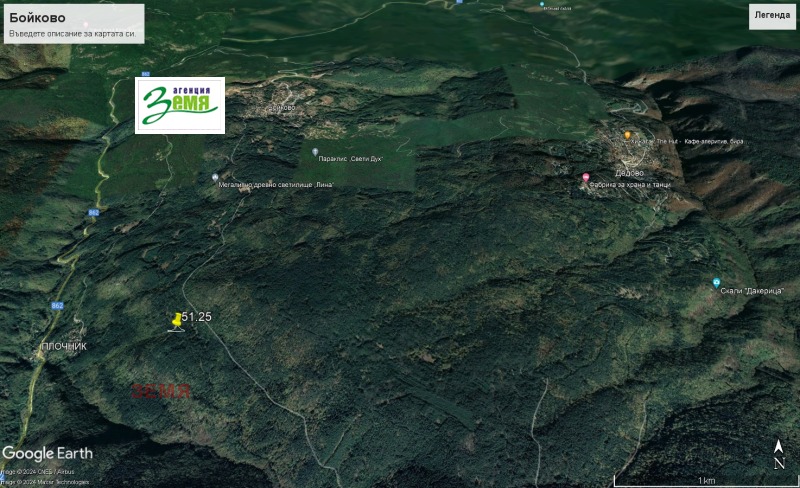Click the Агенция Земя logo overlay
Image resolution: width=800 pixels, height=488 pixels.
(180, 105)
